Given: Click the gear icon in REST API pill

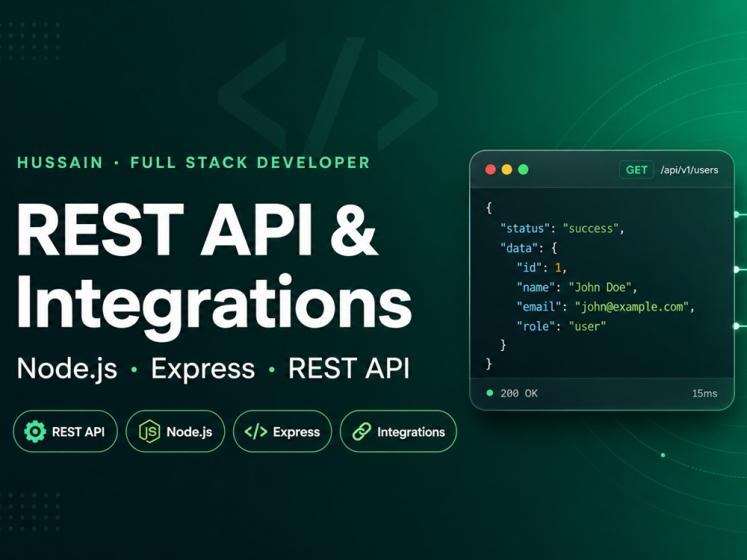Looking at the screenshot, I should click(35, 432).
